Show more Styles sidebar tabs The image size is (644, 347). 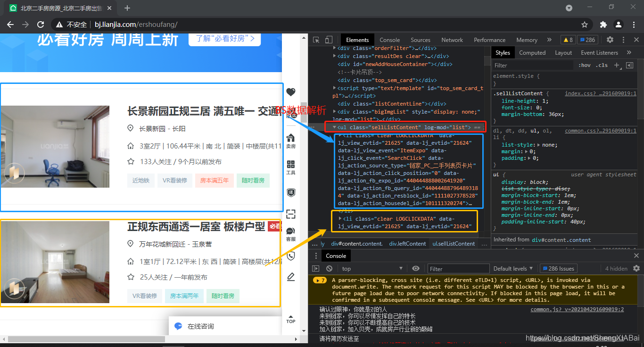[x=629, y=53]
